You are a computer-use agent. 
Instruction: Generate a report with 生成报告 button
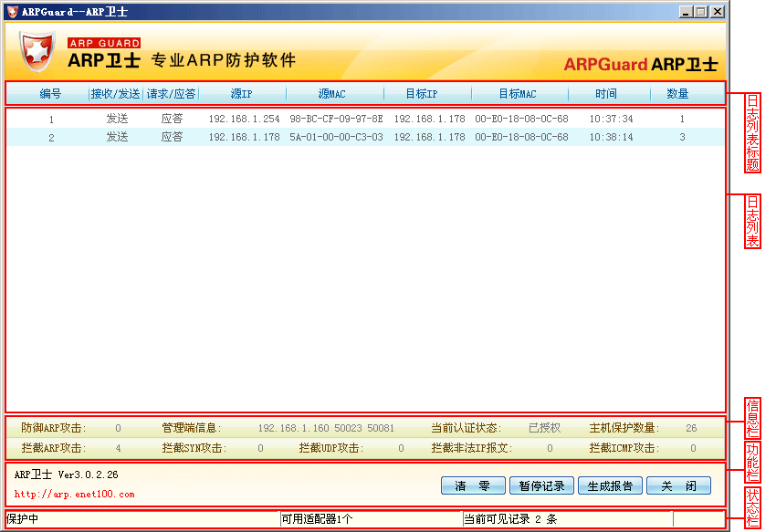click(610, 486)
